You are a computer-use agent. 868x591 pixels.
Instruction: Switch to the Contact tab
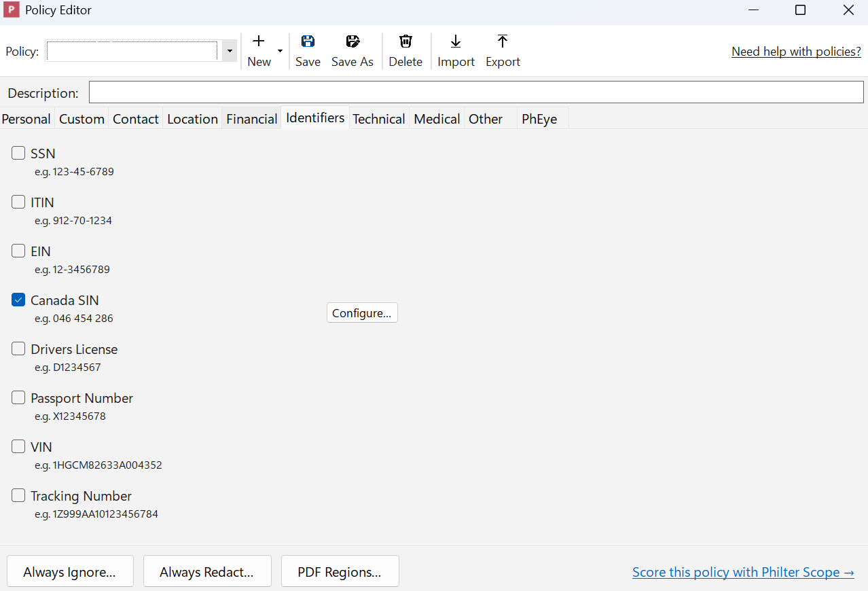coord(136,119)
